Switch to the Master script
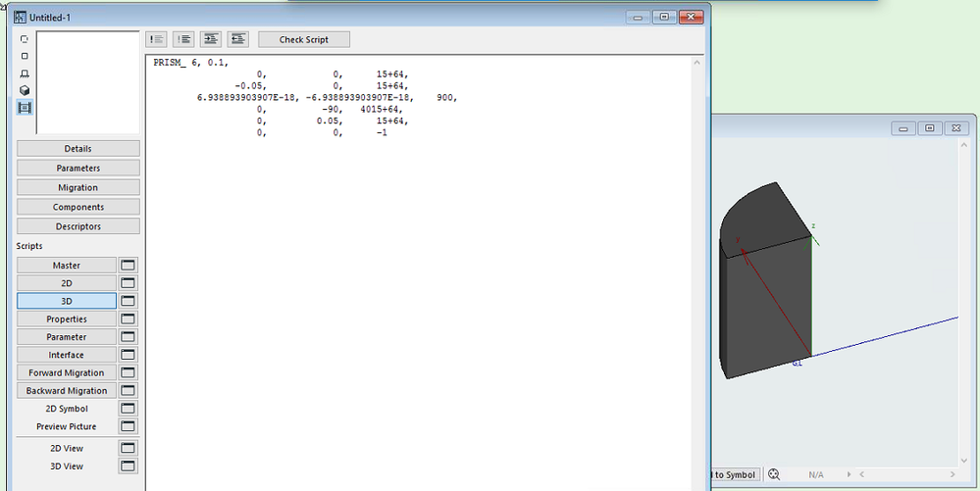The width and height of the screenshot is (980, 491). coord(67,266)
